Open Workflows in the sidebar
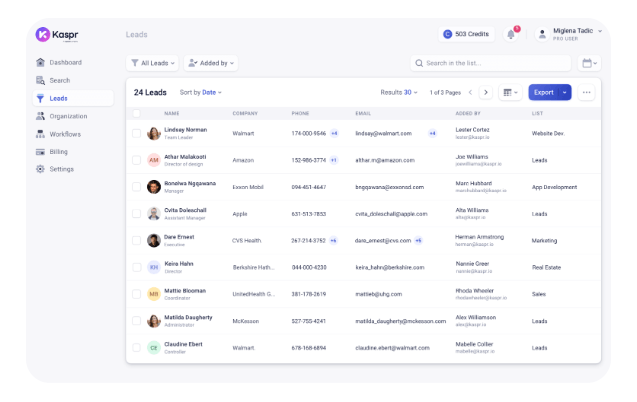 (73, 134)
